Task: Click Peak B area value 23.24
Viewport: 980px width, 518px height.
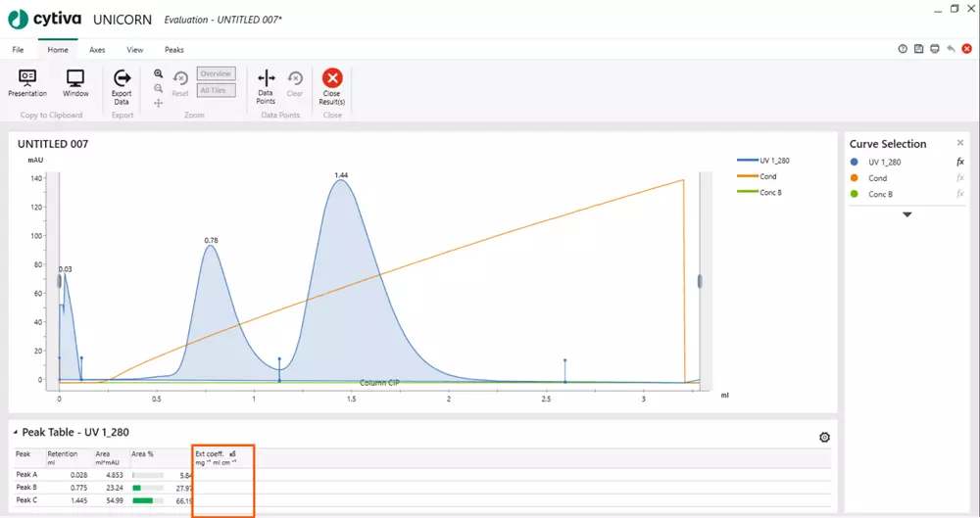Action: click(115, 488)
